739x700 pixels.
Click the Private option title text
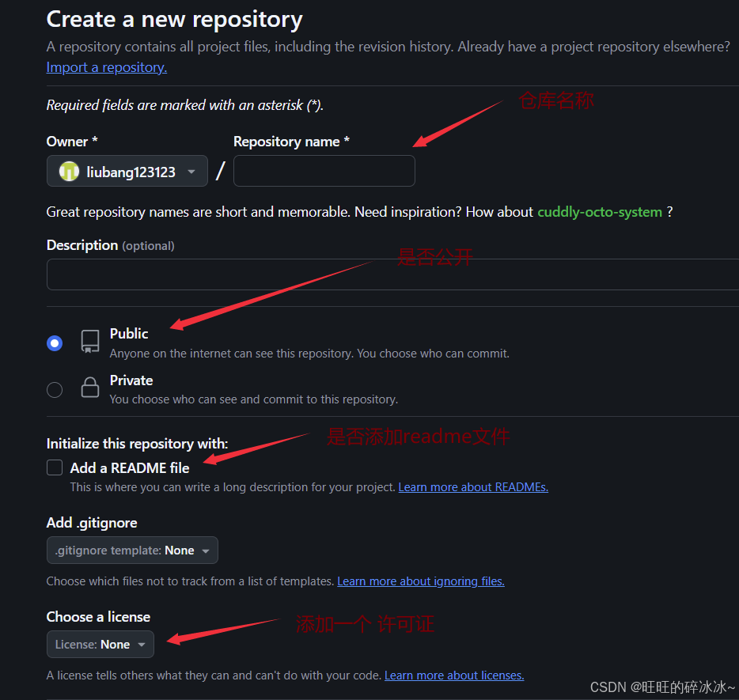pos(131,380)
